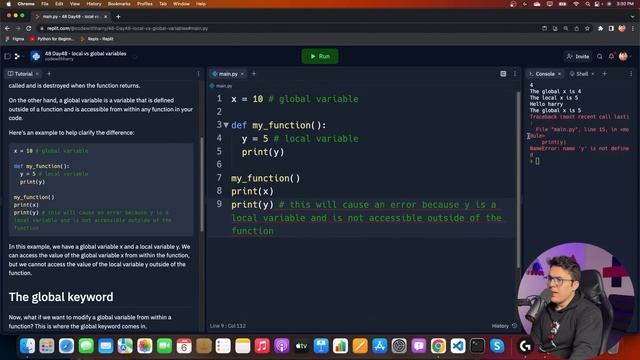The image size is (640, 360).
Task: Click 'The global keyword' heading
Action: [61, 297]
